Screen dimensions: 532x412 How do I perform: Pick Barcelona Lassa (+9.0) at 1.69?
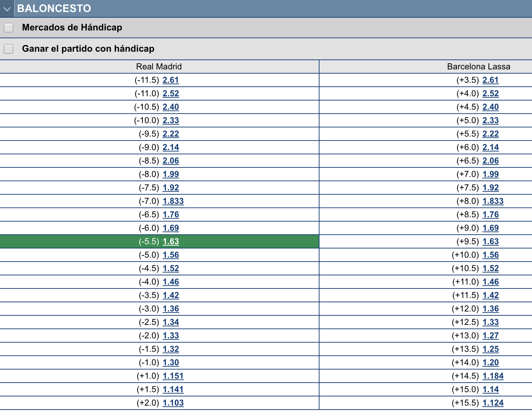[491, 228]
